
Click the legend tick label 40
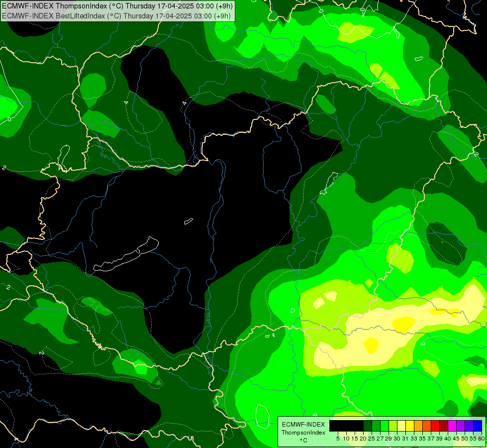click(x=448, y=439)
